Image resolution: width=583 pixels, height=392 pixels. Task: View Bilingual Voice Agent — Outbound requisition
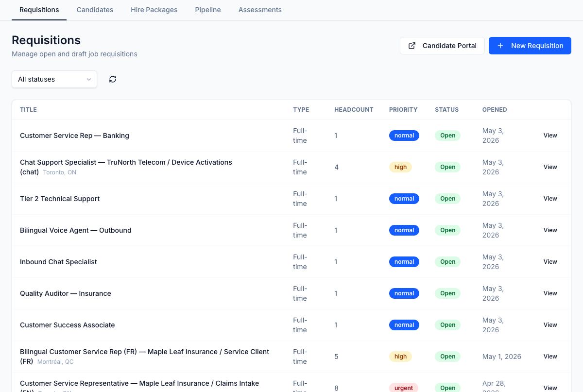(550, 230)
